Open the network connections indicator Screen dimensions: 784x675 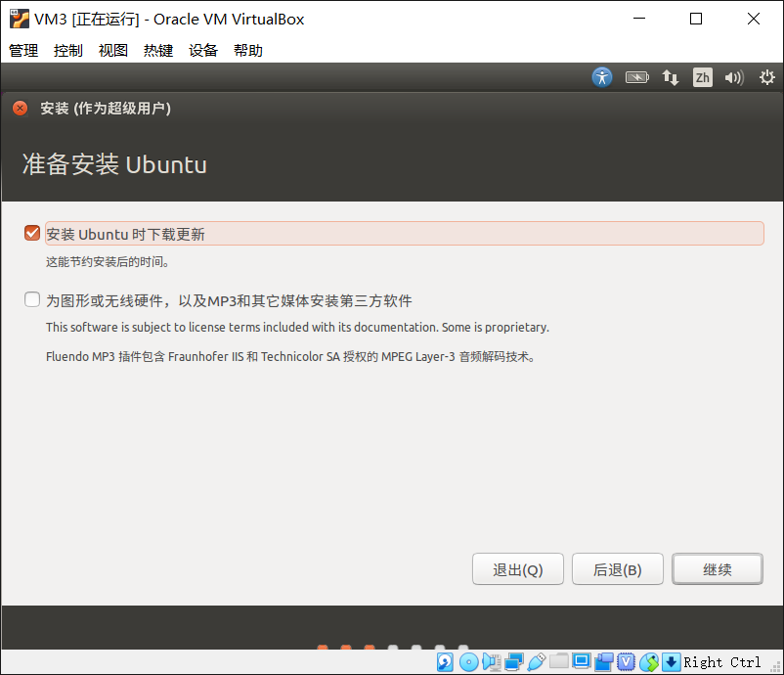[670, 77]
